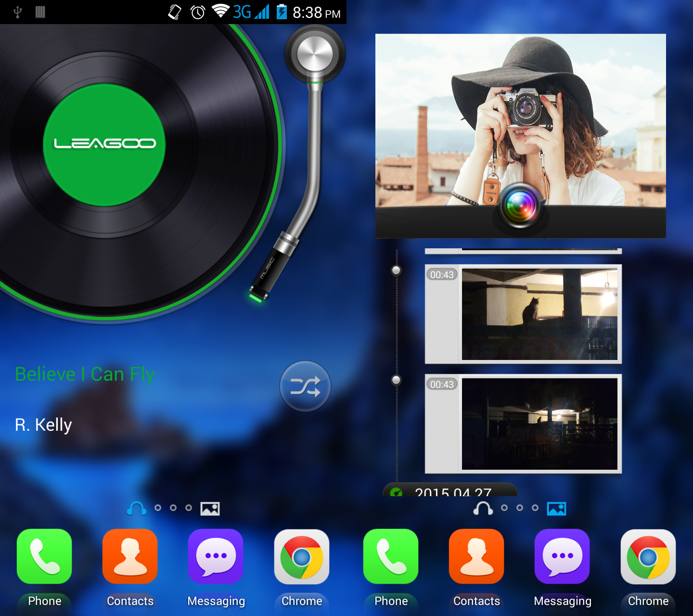Tap headphones page indicator on right screen
The image size is (693, 616).
(483, 508)
